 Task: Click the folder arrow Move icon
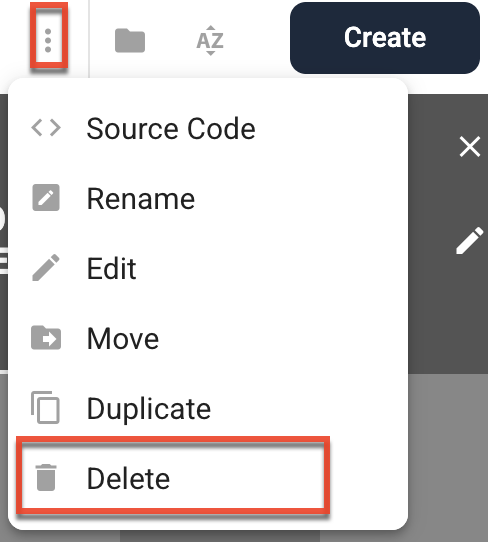46,337
